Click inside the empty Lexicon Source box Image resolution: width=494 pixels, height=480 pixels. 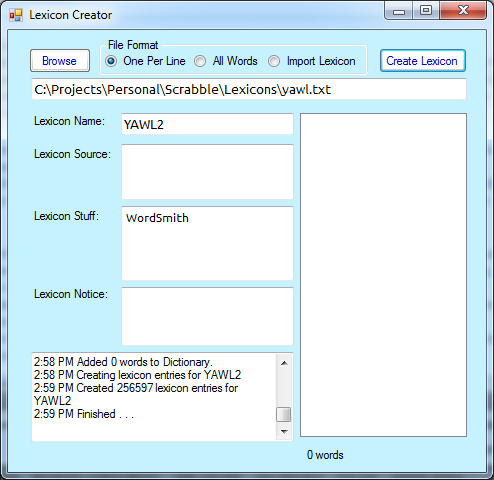pyautogui.click(x=207, y=172)
